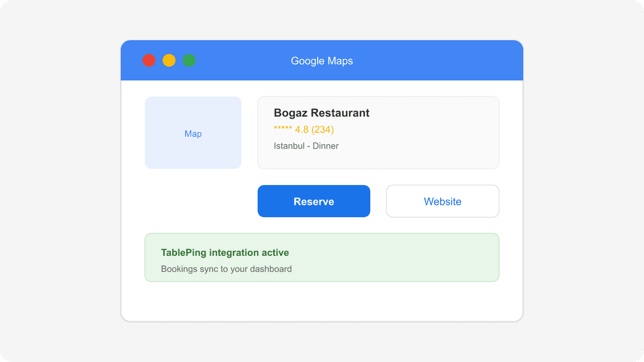Select the Istanbul - Dinner text

(306, 146)
